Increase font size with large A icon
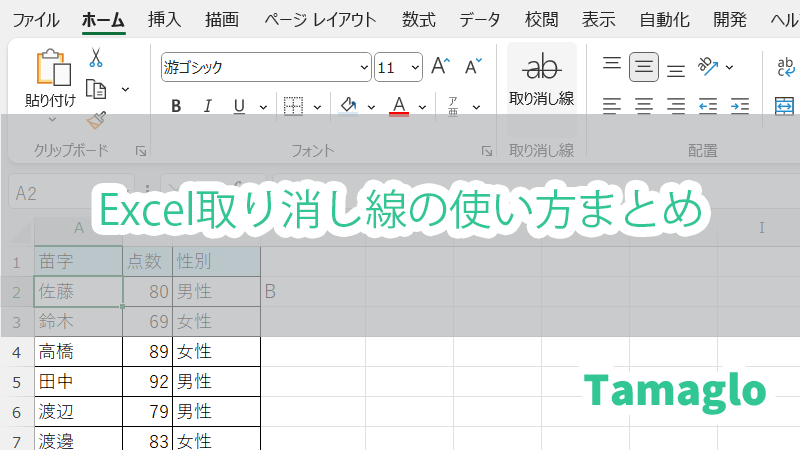The image size is (800, 450). coord(440,67)
